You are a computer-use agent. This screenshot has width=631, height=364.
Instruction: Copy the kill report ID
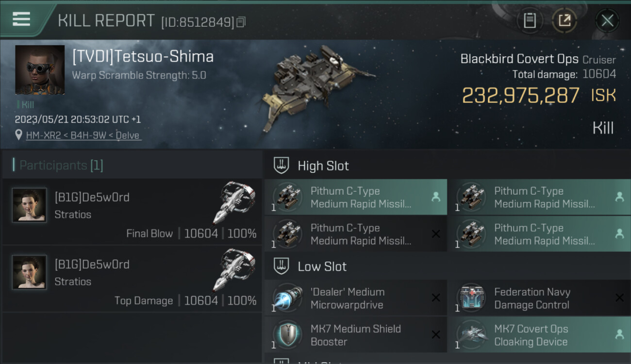[x=241, y=22]
